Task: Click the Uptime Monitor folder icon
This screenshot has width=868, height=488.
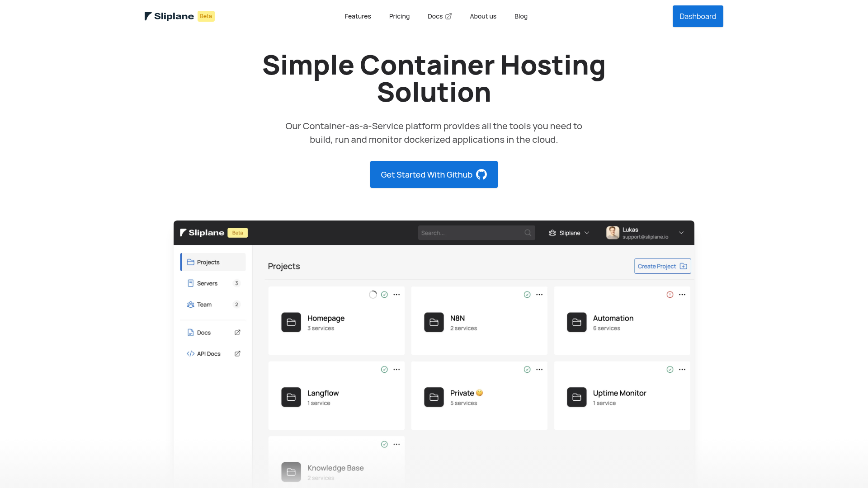Action: [x=576, y=397]
